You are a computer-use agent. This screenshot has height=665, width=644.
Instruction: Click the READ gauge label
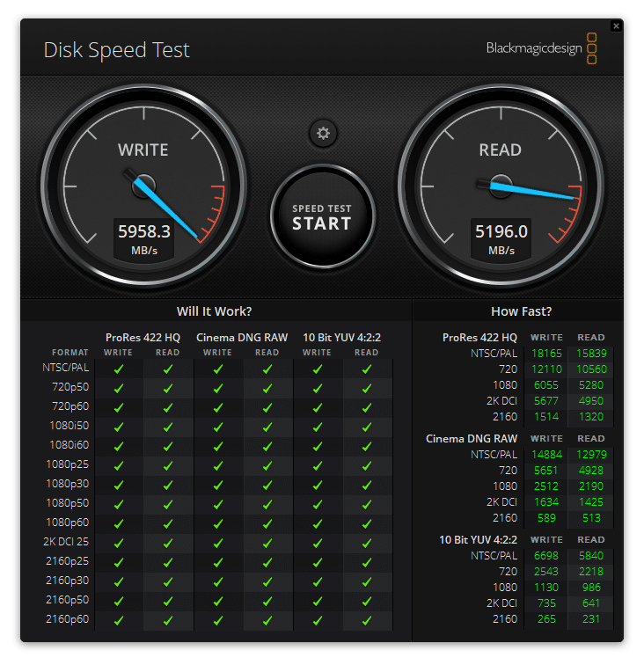point(501,150)
